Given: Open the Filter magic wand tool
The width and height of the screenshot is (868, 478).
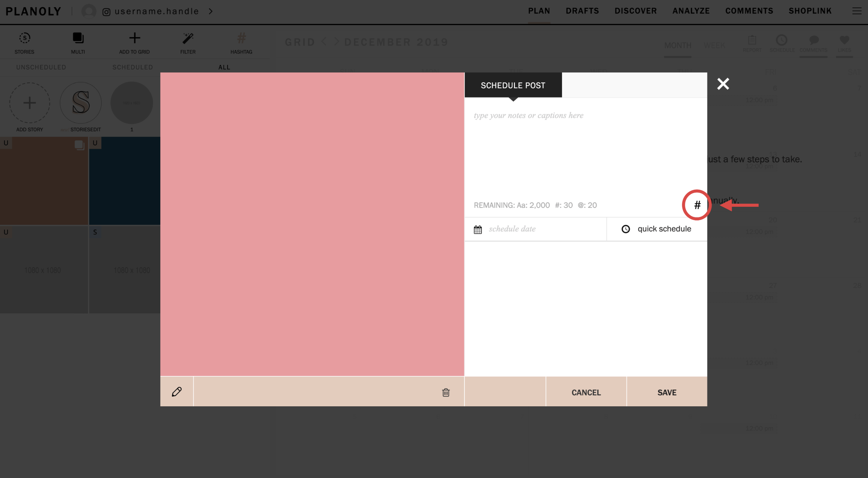Looking at the screenshot, I should point(188,38).
